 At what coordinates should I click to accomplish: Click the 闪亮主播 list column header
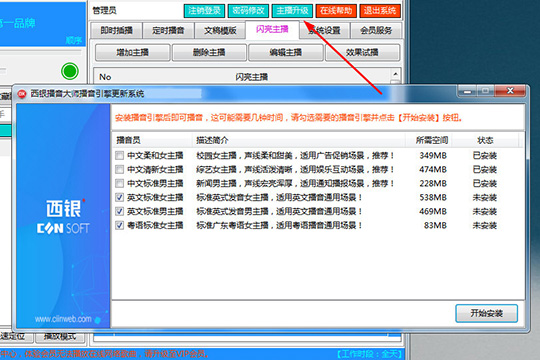pyautogui.click(x=251, y=77)
